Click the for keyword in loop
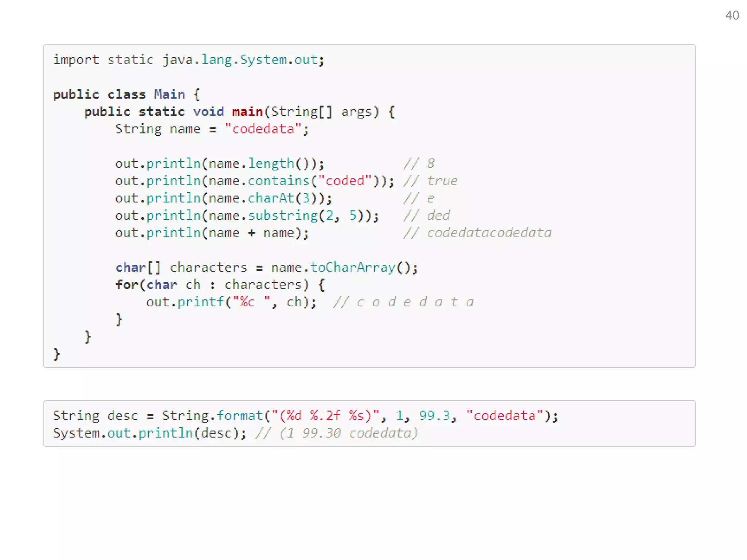 pos(126,285)
